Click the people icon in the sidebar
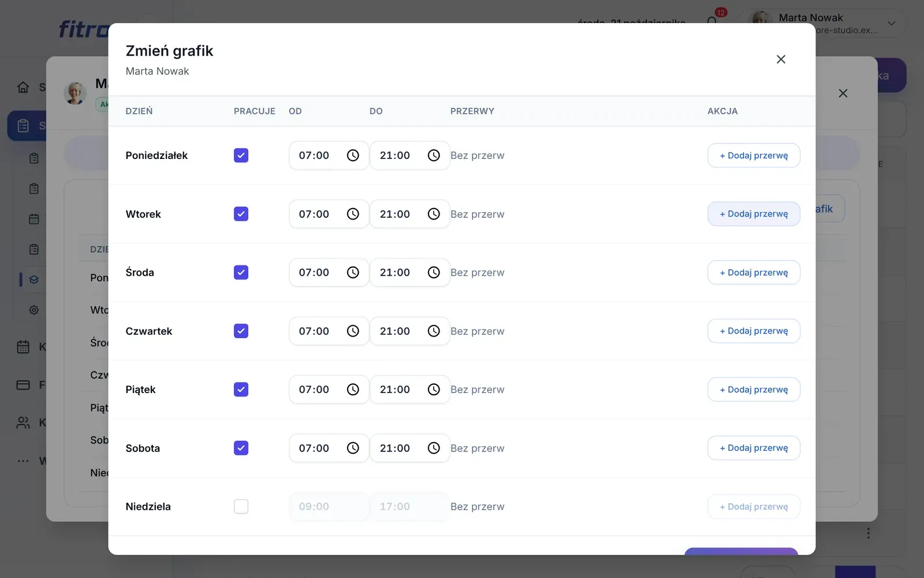The height and width of the screenshot is (578, 924). (23, 423)
